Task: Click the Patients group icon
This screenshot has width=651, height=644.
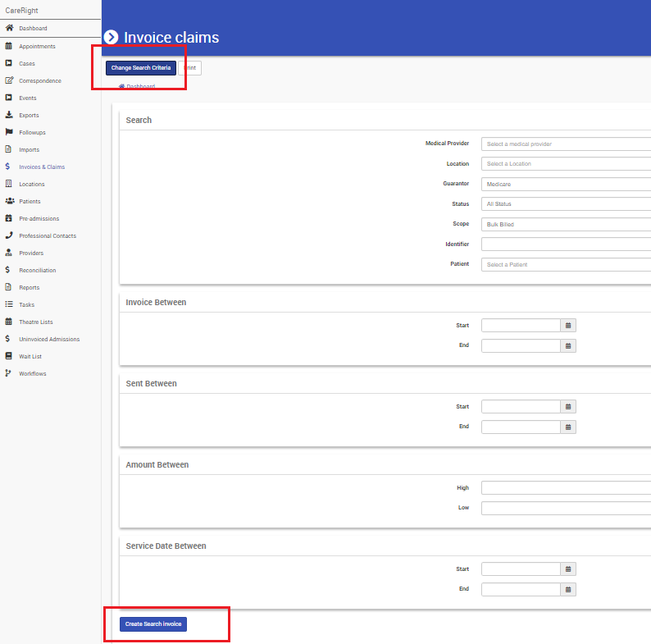Action: pos(10,201)
